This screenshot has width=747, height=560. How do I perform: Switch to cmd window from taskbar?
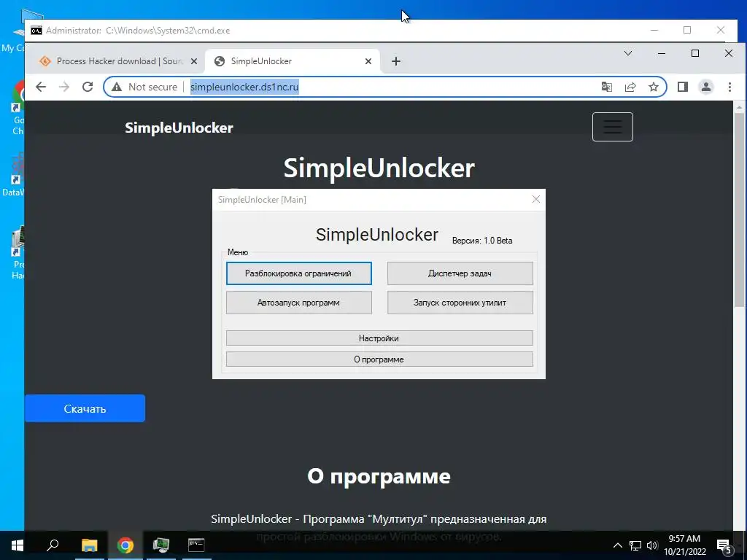(x=196, y=545)
